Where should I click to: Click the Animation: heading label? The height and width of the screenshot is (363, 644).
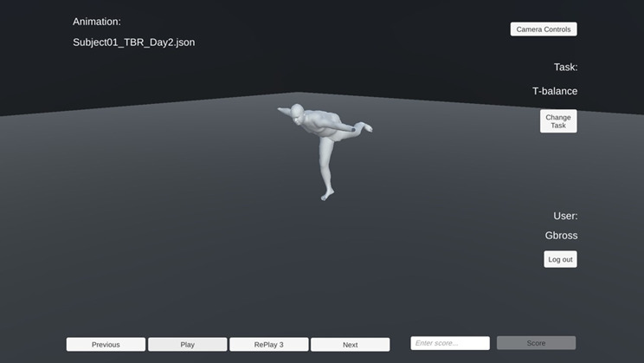click(97, 22)
